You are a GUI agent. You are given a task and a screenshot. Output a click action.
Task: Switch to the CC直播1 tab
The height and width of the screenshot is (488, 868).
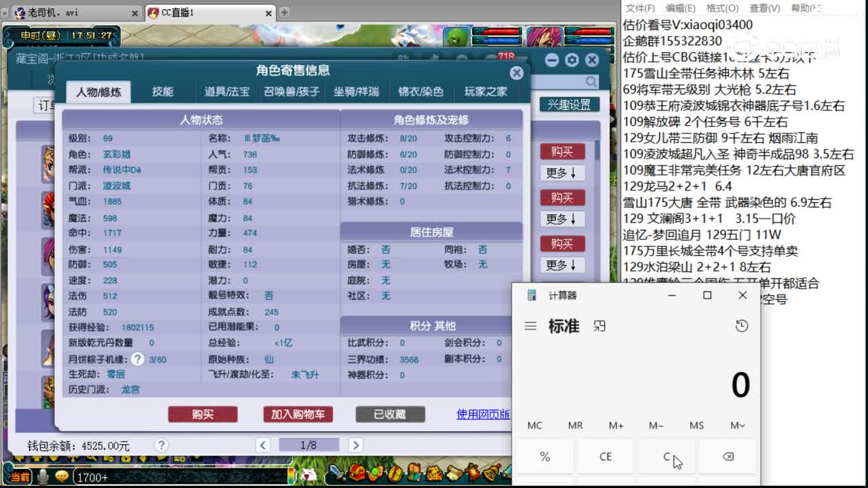210,12
